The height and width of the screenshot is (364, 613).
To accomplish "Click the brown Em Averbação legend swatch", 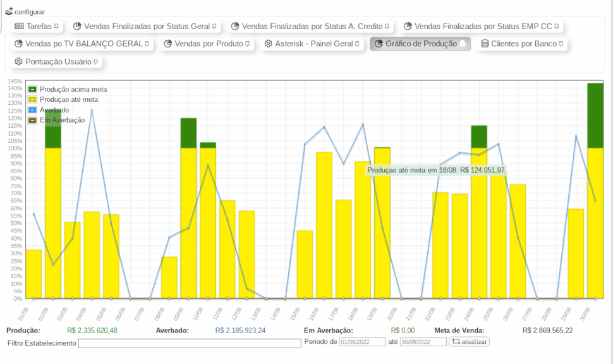I will [32, 121].
